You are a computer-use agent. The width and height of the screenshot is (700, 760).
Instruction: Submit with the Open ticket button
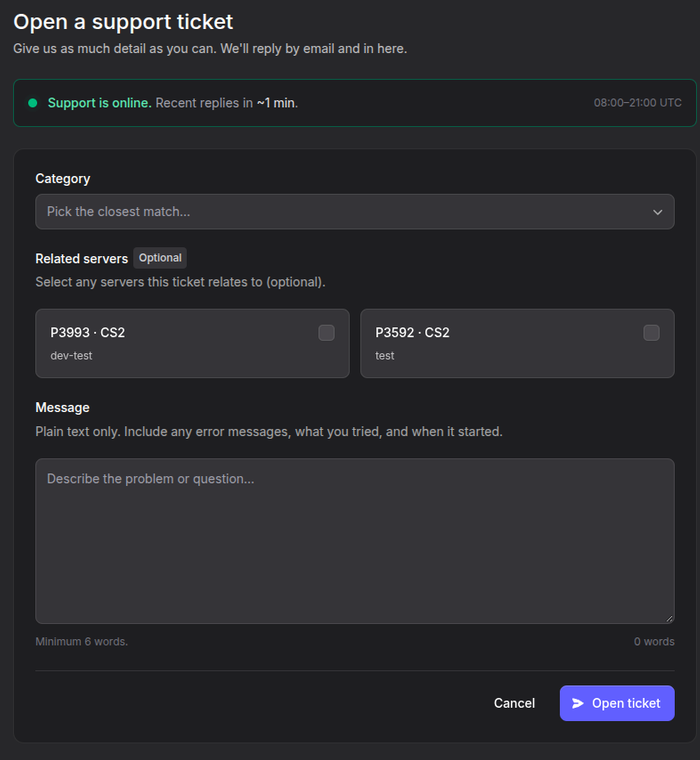tap(617, 703)
